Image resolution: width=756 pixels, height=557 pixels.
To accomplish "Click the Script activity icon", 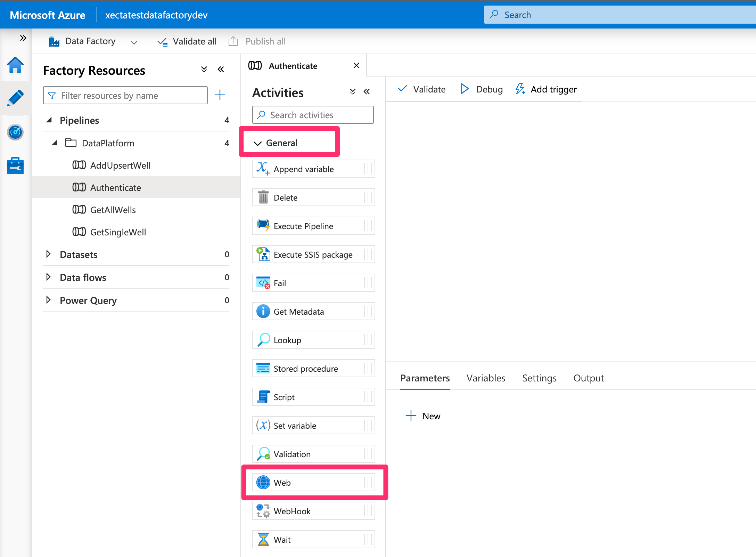I will click(263, 397).
